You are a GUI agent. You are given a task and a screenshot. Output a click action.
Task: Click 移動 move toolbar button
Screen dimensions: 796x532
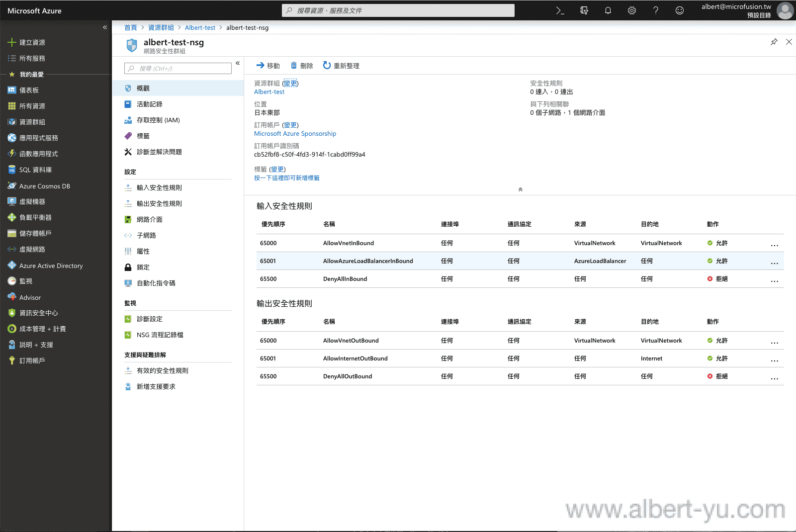(268, 66)
